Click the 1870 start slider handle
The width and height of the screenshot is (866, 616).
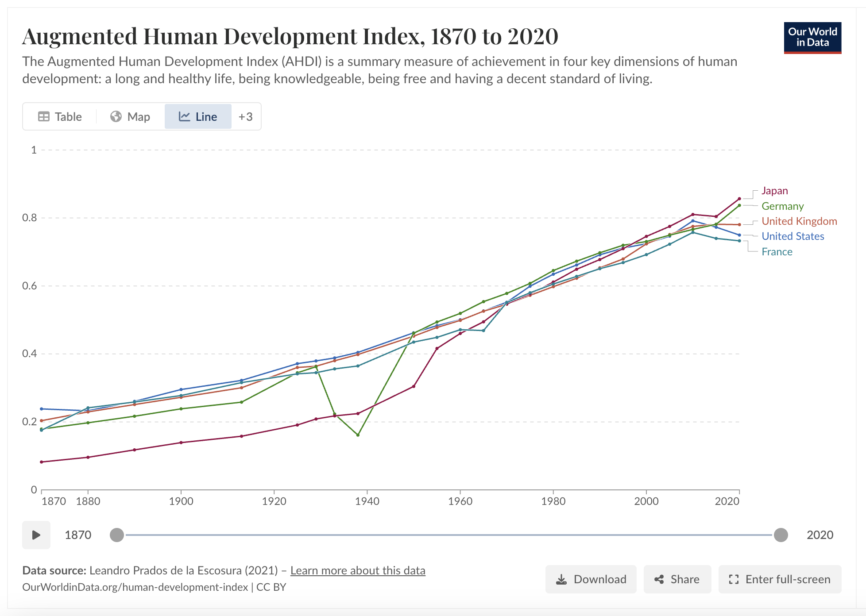pyautogui.click(x=117, y=535)
